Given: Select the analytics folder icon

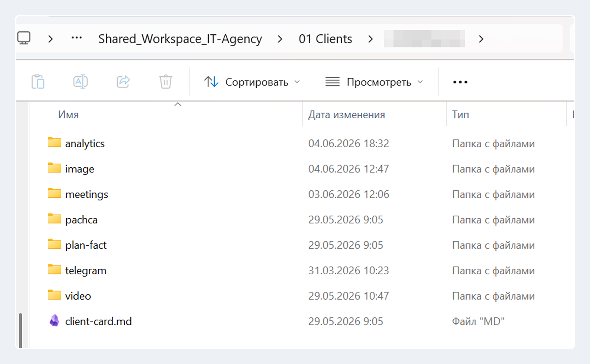Looking at the screenshot, I should 54,142.
